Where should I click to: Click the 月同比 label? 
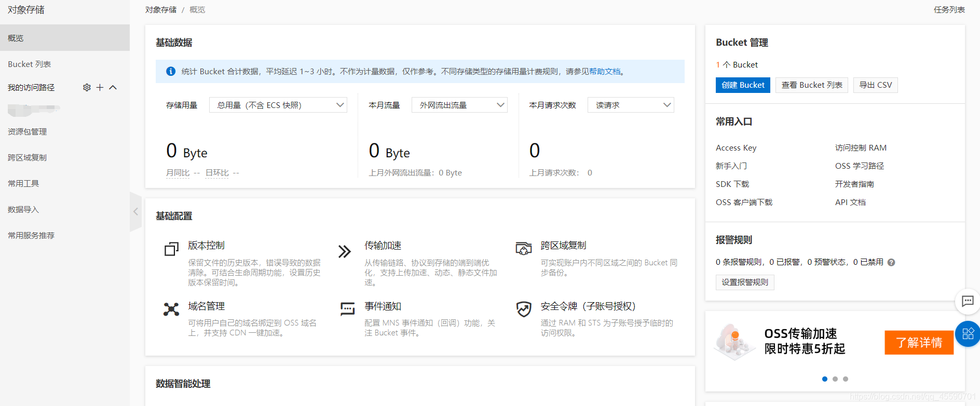click(x=178, y=173)
